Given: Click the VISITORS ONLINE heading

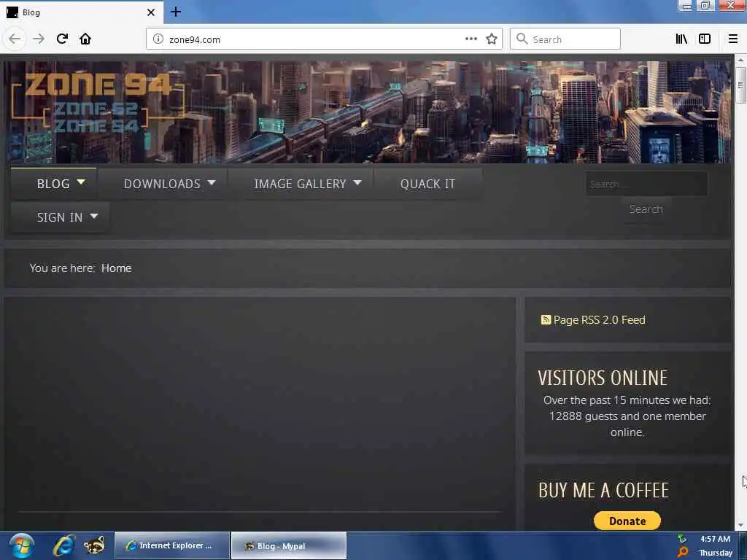Looking at the screenshot, I should [x=603, y=378].
